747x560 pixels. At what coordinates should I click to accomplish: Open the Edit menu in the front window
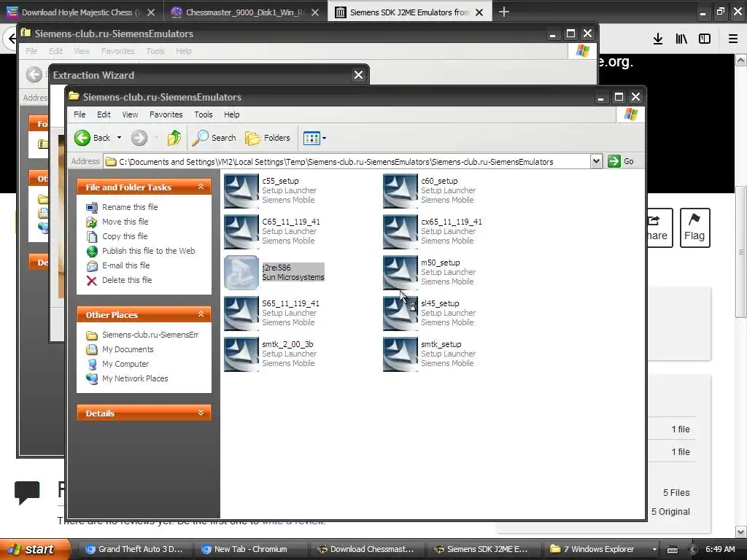click(x=104, y=114)
